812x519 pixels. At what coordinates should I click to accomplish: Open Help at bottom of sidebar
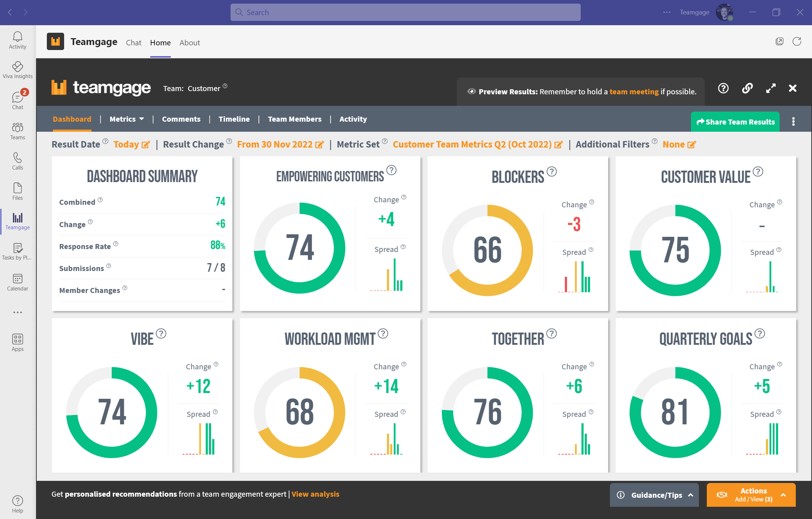point(17,504)
